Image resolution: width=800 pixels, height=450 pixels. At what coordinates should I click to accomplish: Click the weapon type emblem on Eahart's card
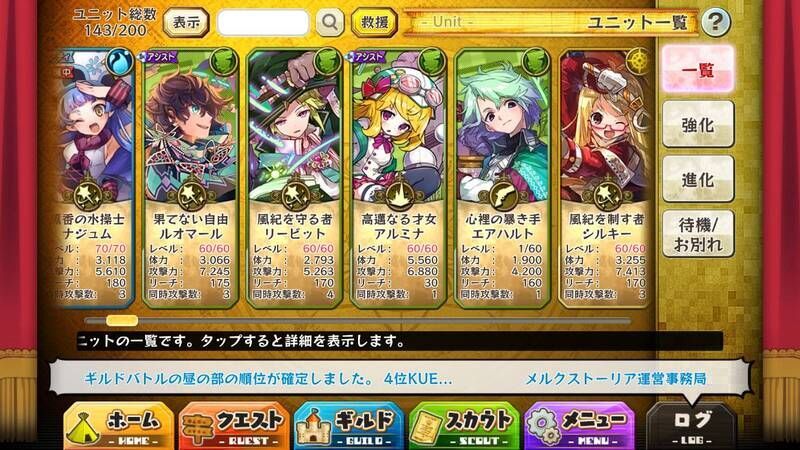point(503,195)
